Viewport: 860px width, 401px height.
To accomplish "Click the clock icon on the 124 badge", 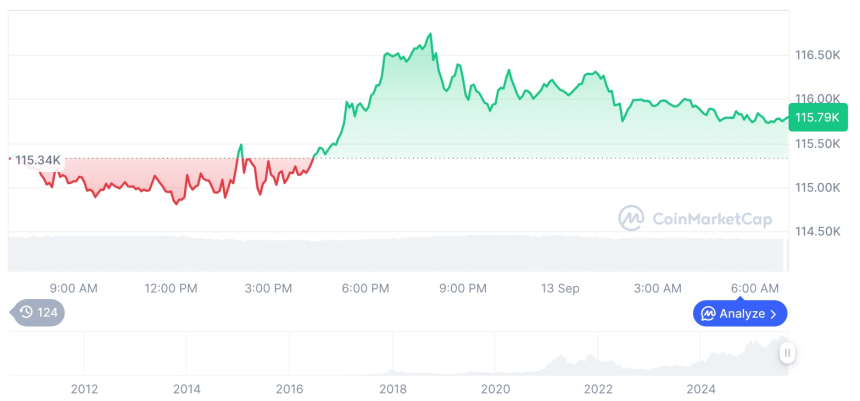I will [26, 313].
